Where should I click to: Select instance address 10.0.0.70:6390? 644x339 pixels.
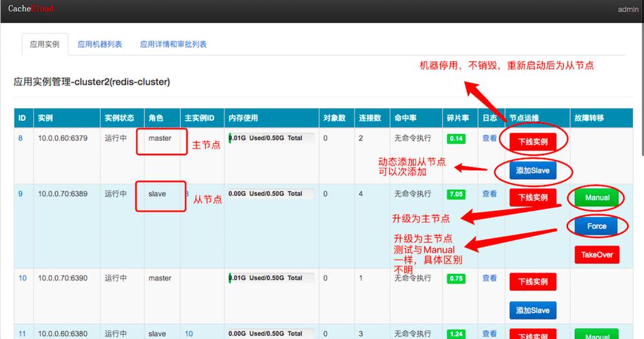pyautogui.click(x=63, y=278)
